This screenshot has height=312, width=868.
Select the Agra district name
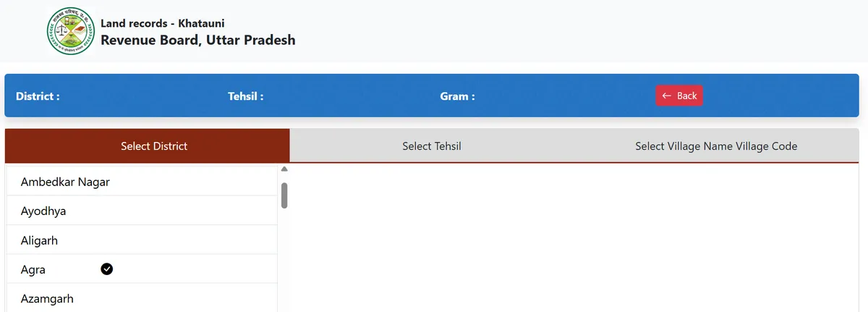(x=33, y=269)
